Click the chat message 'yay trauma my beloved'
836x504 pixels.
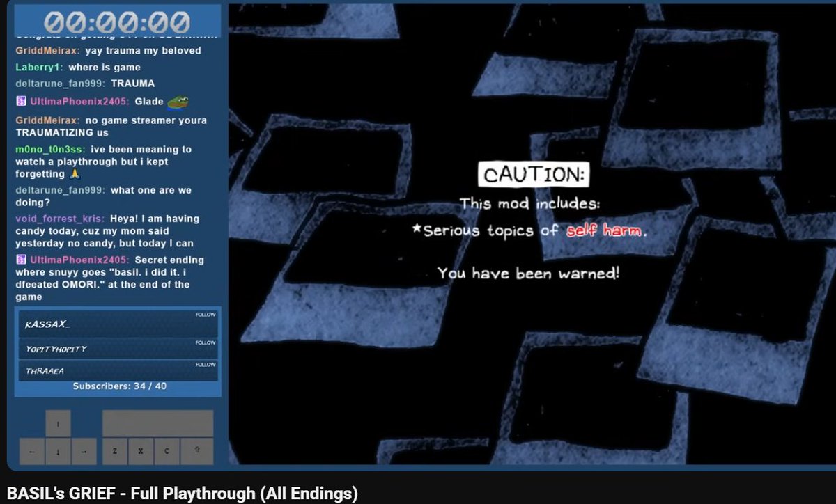pos(143,51)
